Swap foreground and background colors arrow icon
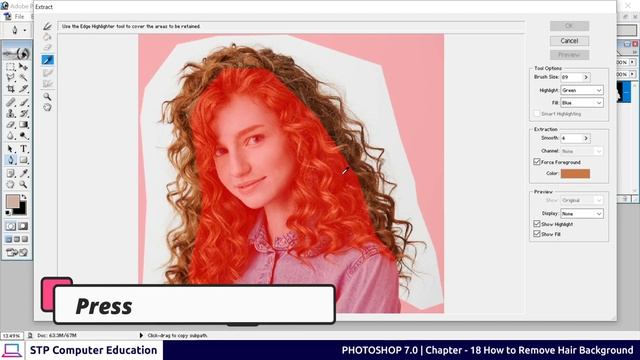This screenshot has width=640, height=360. coord(24,197)
